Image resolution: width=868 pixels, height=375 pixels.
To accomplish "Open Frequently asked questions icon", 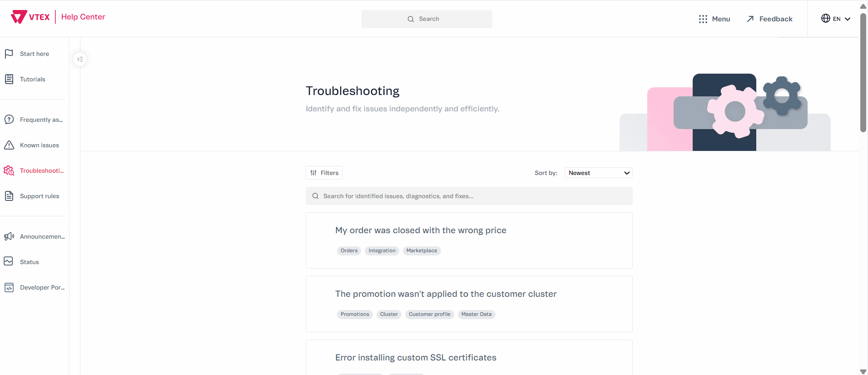I will 9,120.
